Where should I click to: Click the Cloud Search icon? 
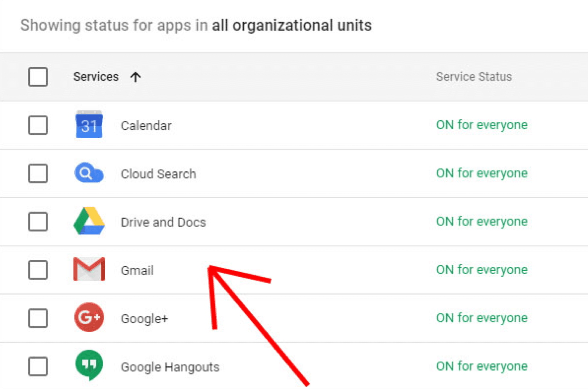(89, 174)
